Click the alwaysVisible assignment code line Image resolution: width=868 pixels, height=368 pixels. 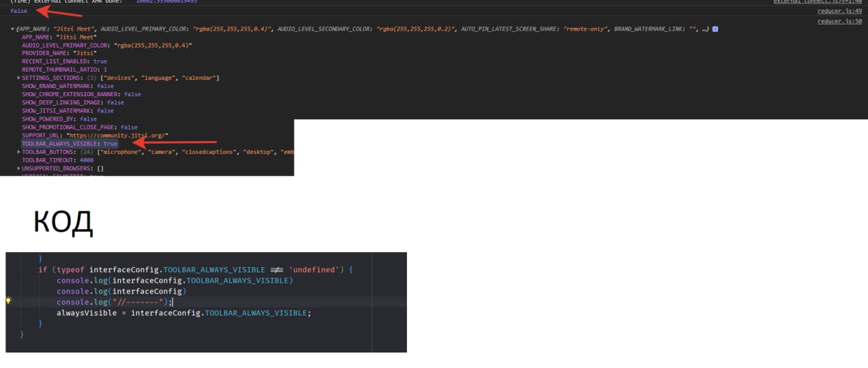click(184, 313)
